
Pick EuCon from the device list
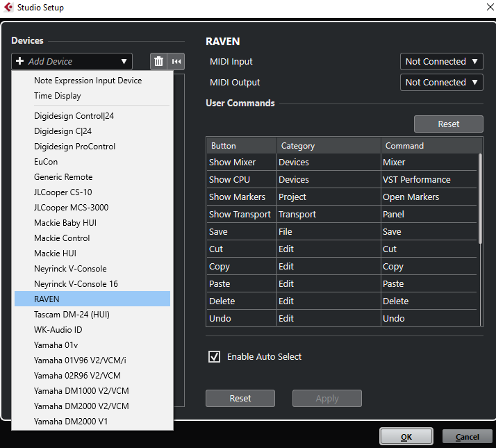(x=46, y=161)
